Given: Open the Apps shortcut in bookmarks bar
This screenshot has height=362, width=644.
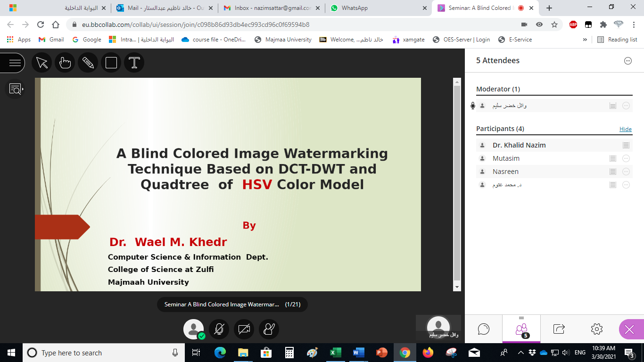Looking at the screenshot, I should coord(19,40).
